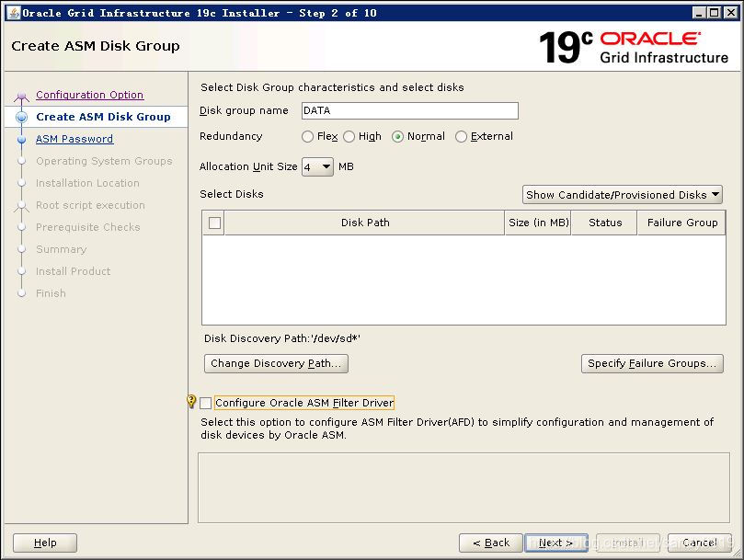
Task: Select External redundancy option
Action: (x=461, y=137)
